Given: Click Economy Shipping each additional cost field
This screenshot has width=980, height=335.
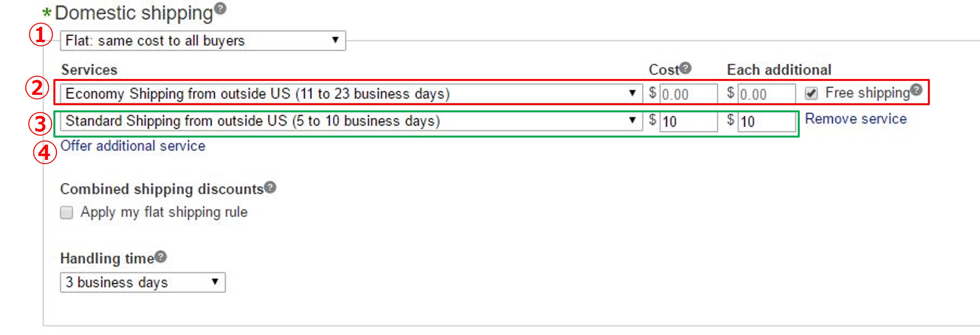Looking at the screenshot, I should point(767,94).
